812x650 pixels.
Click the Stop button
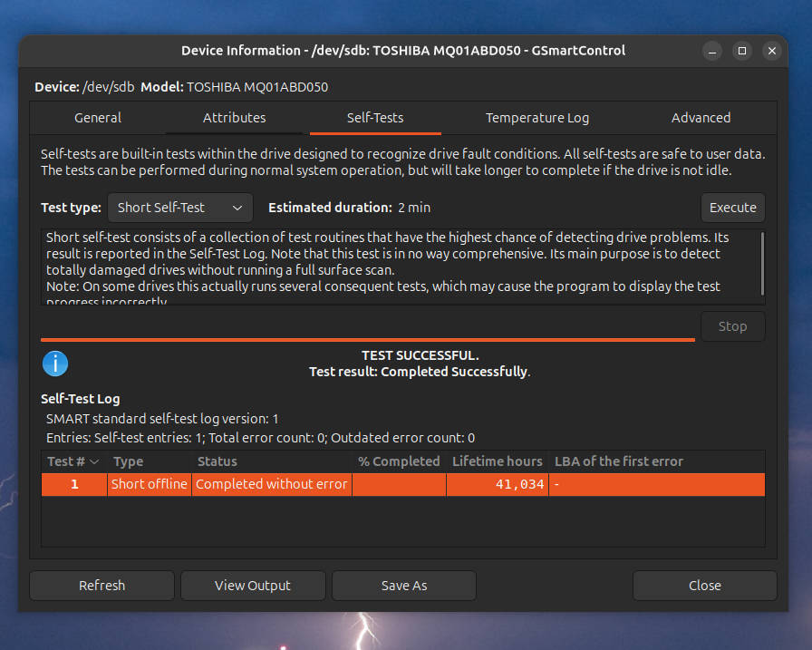[x=732, y=326]
